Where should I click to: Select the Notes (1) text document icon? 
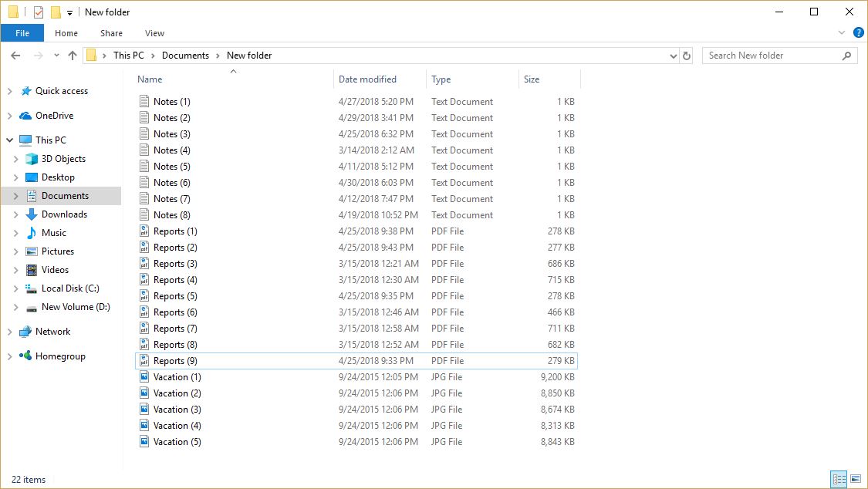click(144, 101)
